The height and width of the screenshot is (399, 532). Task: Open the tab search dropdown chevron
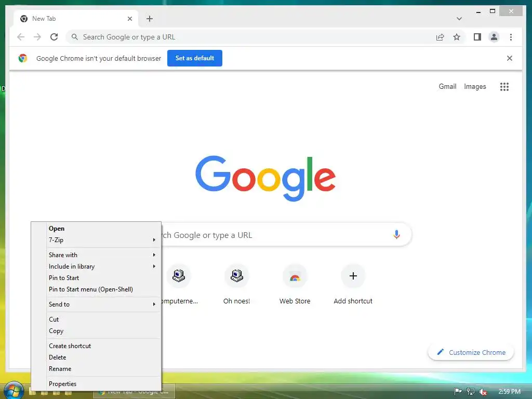459,19
